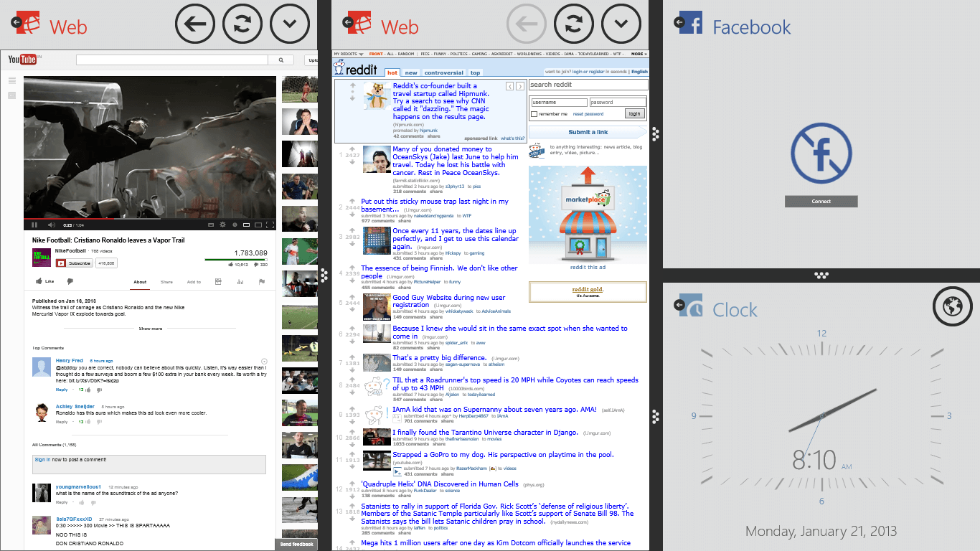The image size is (980, 551).
Task: Select the Share tab under the video
Action: point(166,282)
